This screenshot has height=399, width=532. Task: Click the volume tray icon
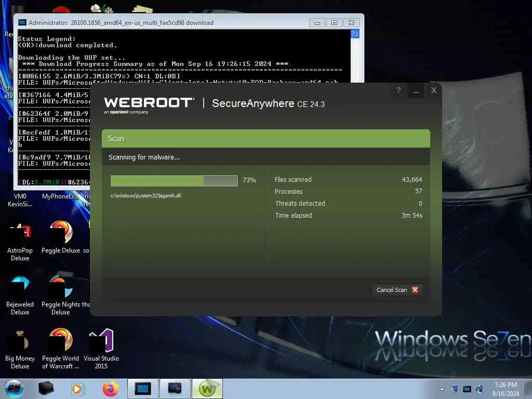[480, 389]
